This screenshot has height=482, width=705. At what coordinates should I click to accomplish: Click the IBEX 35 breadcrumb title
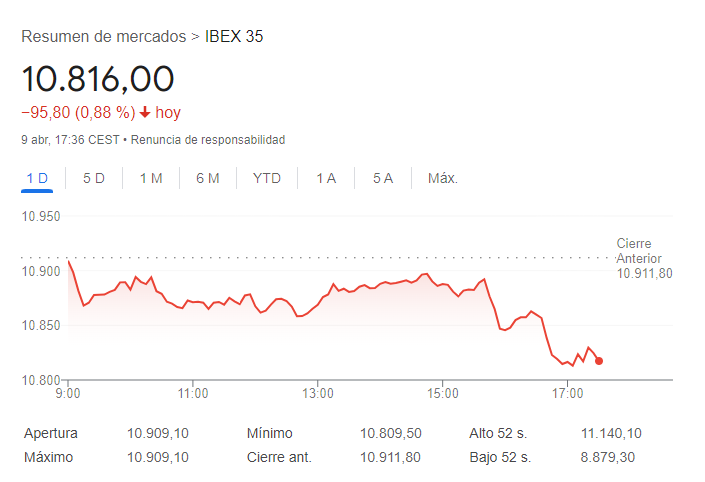(x=234, y=37)
